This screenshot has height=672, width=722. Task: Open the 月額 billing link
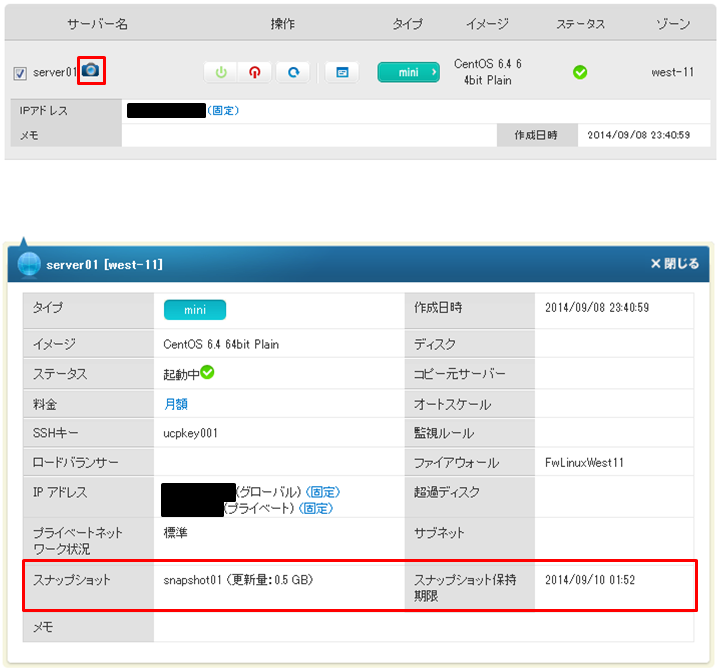point(176,404)
